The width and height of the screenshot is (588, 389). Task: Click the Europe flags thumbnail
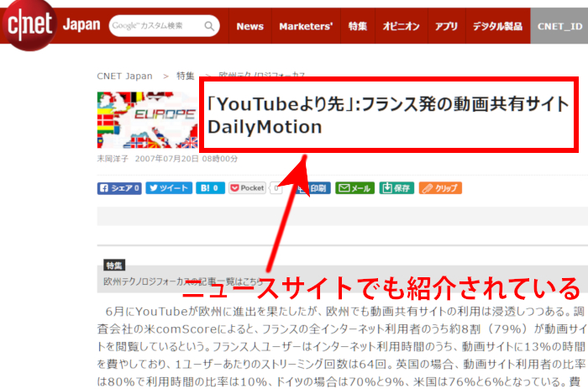tap(147, 120)
